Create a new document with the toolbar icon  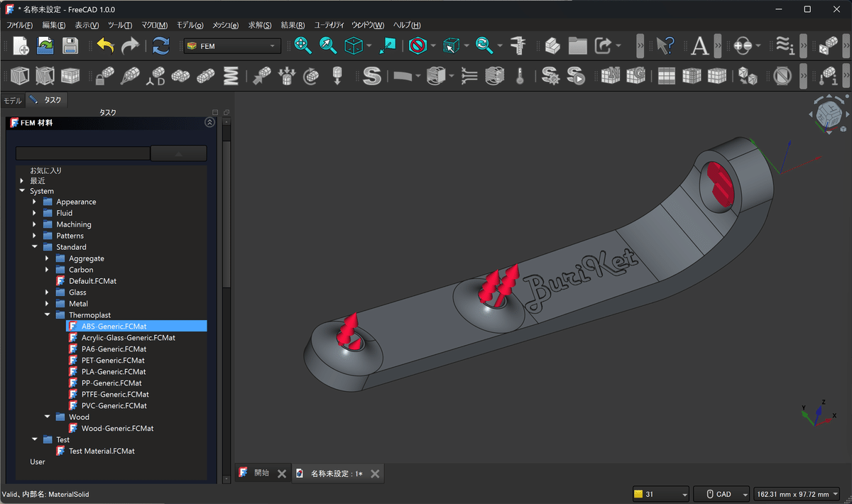21,45
